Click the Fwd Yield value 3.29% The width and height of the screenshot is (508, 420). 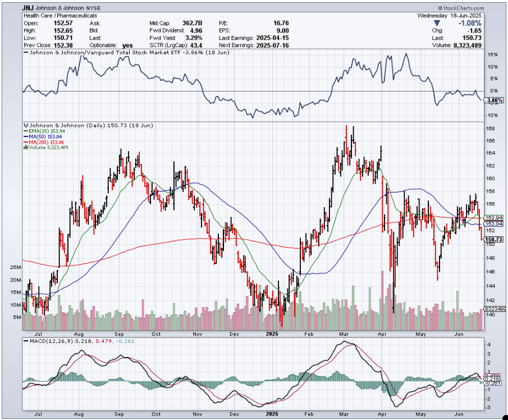[194, 38]
